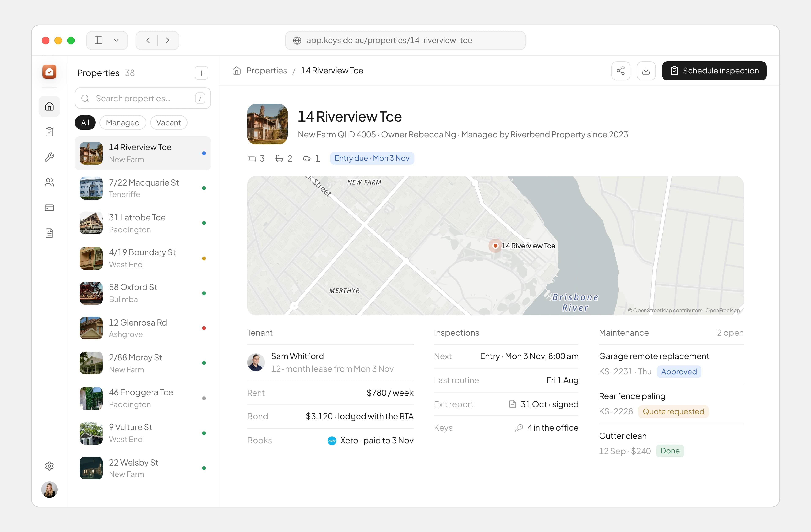Viewport: 811px width, 532px height.
Task: Select the All filter pill
Action: pos(85,123)
